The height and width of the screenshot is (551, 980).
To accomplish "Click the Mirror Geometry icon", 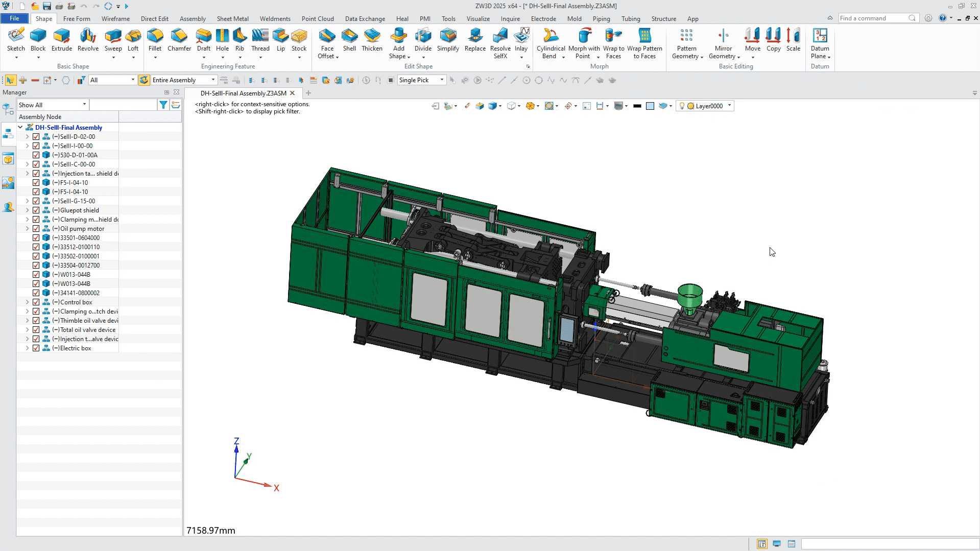I will 723,36.
